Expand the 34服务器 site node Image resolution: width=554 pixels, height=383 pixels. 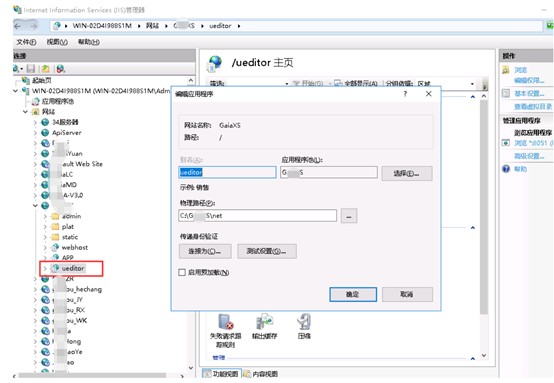(x=35, y=122)
